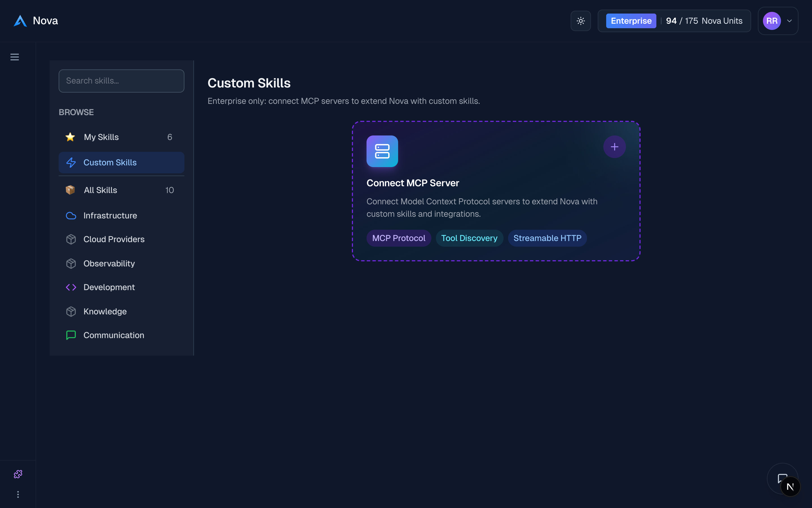Click the Nova brand name text
Viewport: 812px width, 508px height.
pyautogui.click(x=45, y=21)
